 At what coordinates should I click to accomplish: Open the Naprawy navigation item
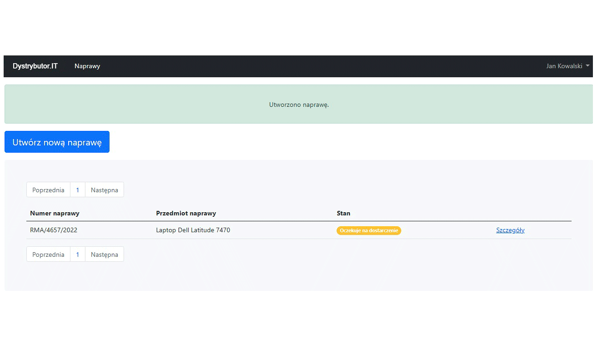87,66
